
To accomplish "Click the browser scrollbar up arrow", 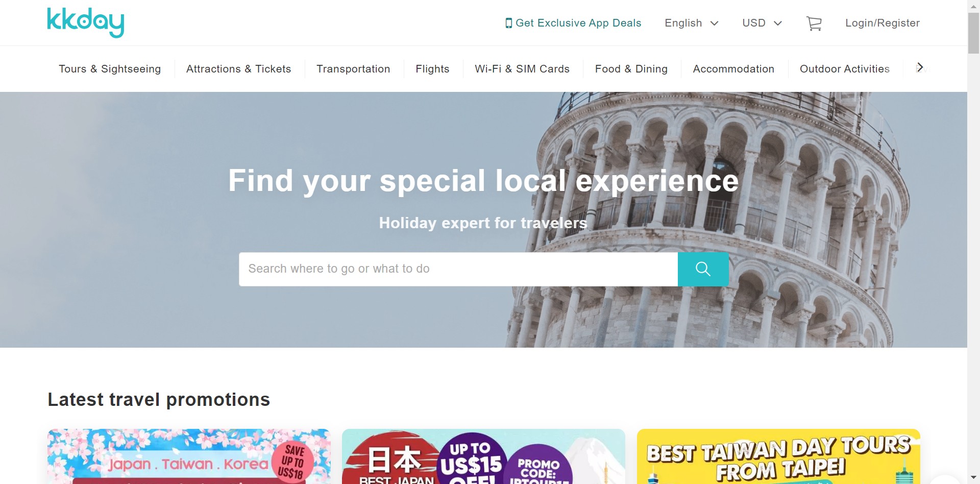I will pos(973,6).
